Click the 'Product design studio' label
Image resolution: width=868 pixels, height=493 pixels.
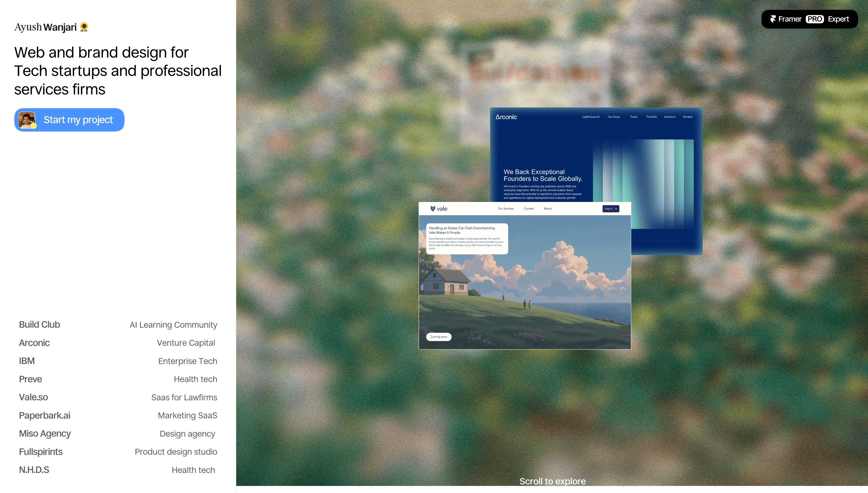(x=176, y=452)
